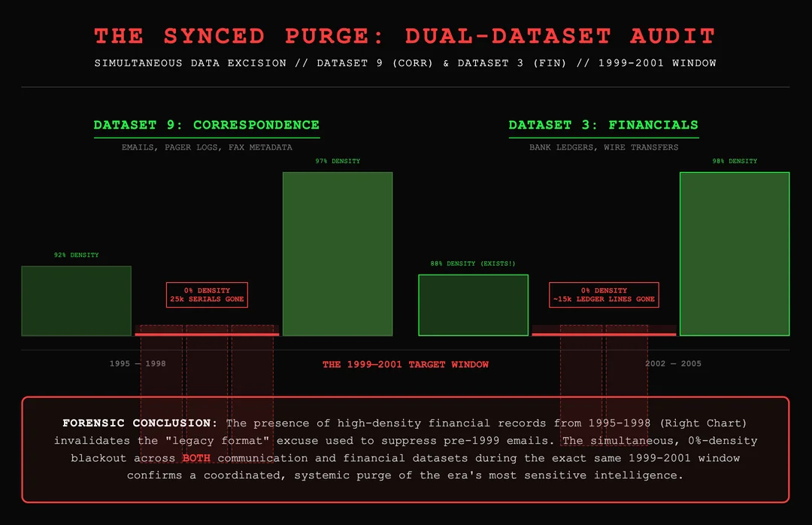The width and height of the screenshot is (812, 525).
Task: Click the Dataset 3: Financials heading
Action: [603, 125]
